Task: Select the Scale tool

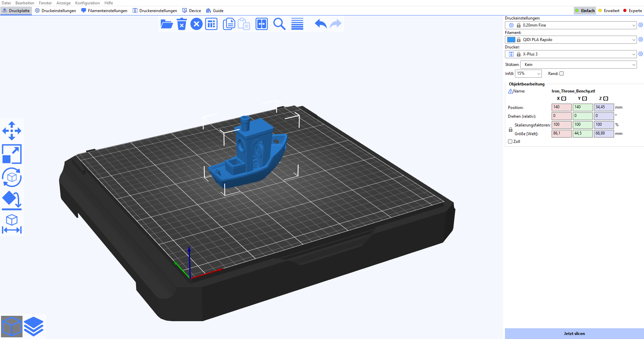Action: coord(12,154)
